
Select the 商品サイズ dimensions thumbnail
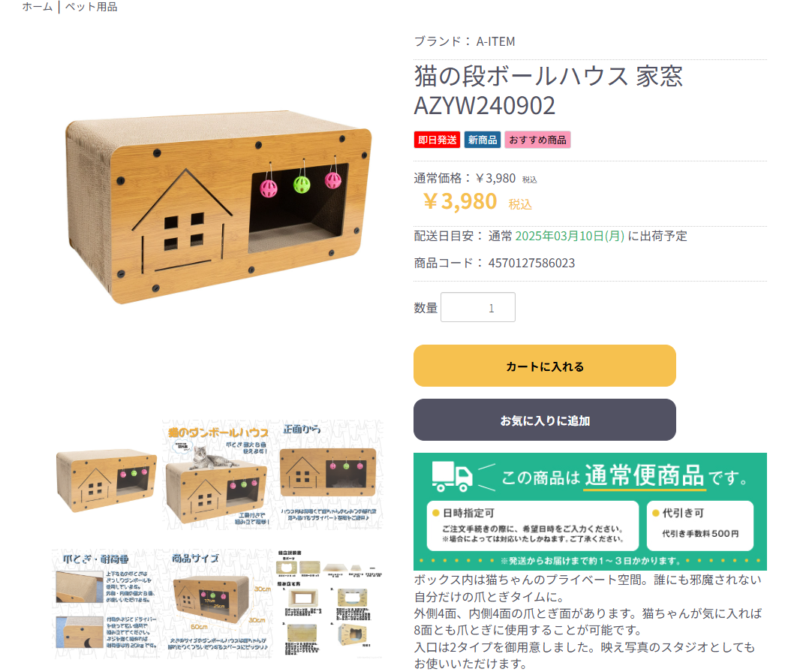(218, 604)
